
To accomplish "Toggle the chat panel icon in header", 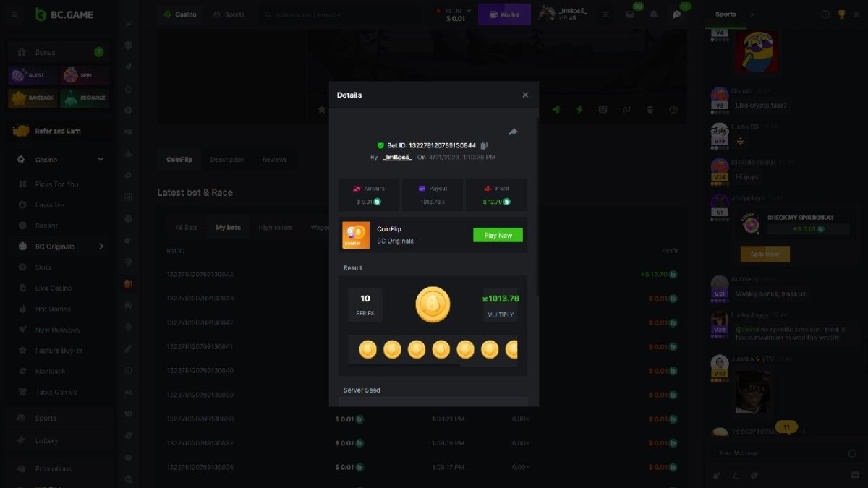I will (x=677, y=14).
